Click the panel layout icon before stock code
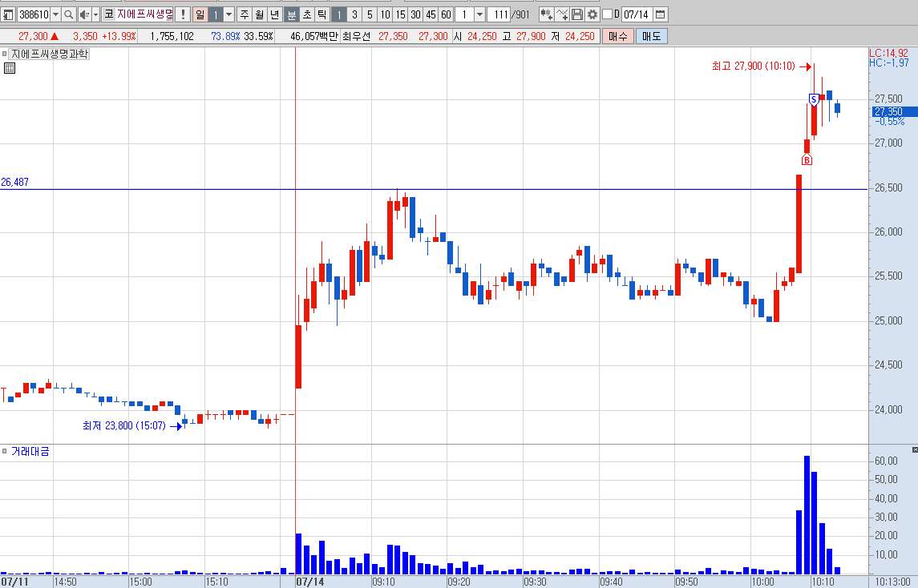 [x=8, y=14]
